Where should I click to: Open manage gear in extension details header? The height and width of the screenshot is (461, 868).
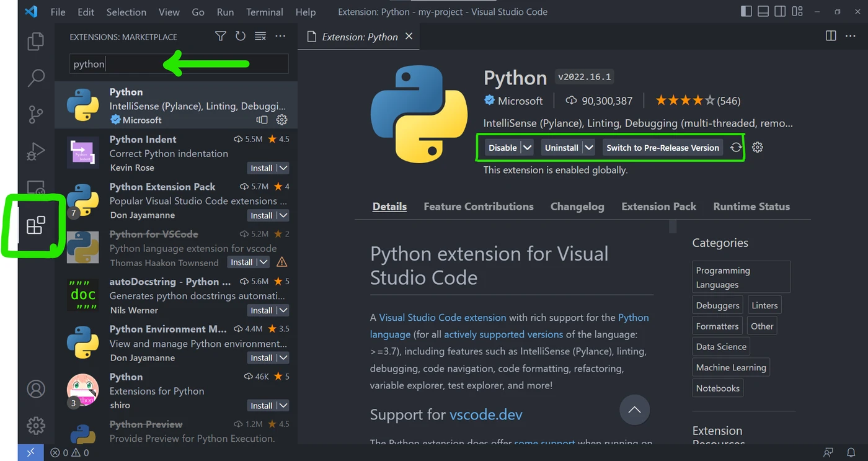(x=758, y=148)
